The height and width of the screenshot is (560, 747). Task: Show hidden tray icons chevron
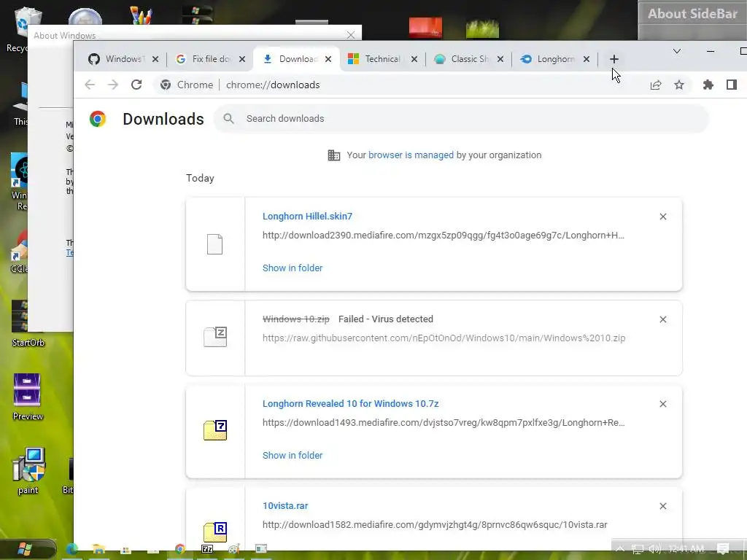click(620, 549)
